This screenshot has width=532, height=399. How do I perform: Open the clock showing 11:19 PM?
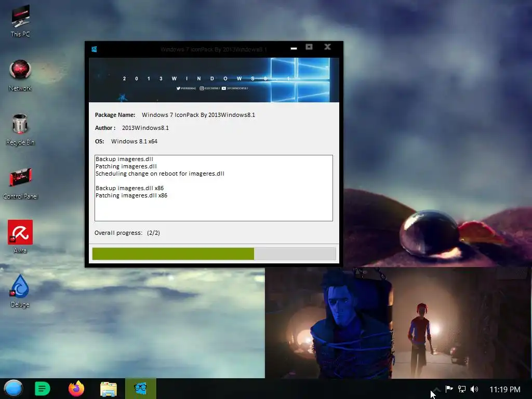[x=504, y=389]
